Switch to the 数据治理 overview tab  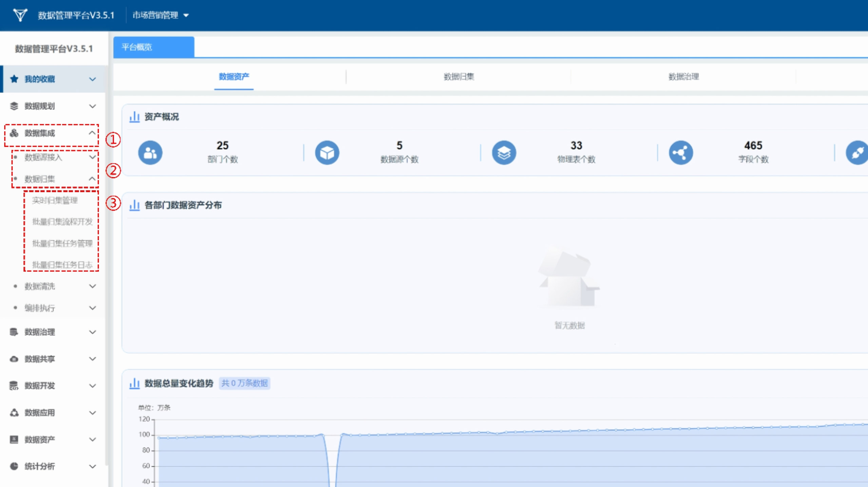tap(683, 77)
